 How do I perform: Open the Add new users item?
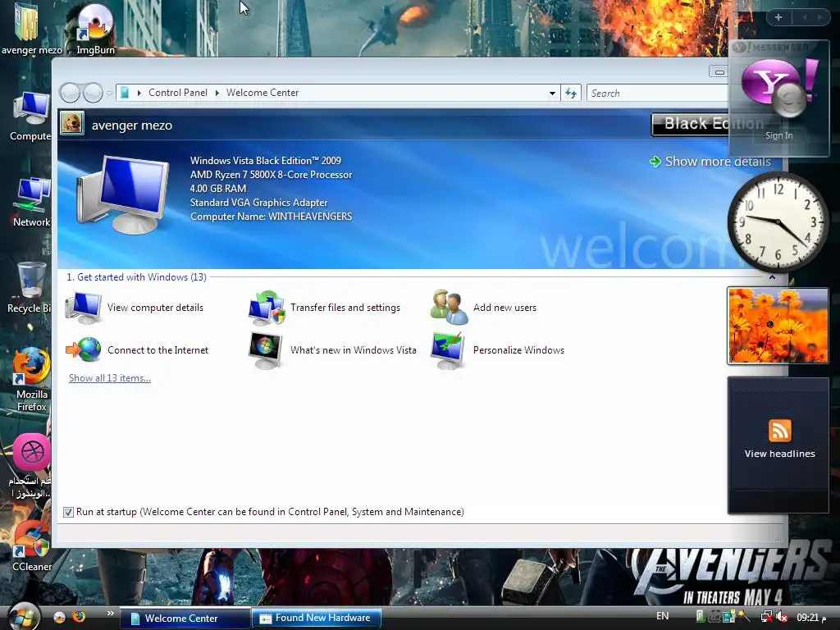click(484, 308)
